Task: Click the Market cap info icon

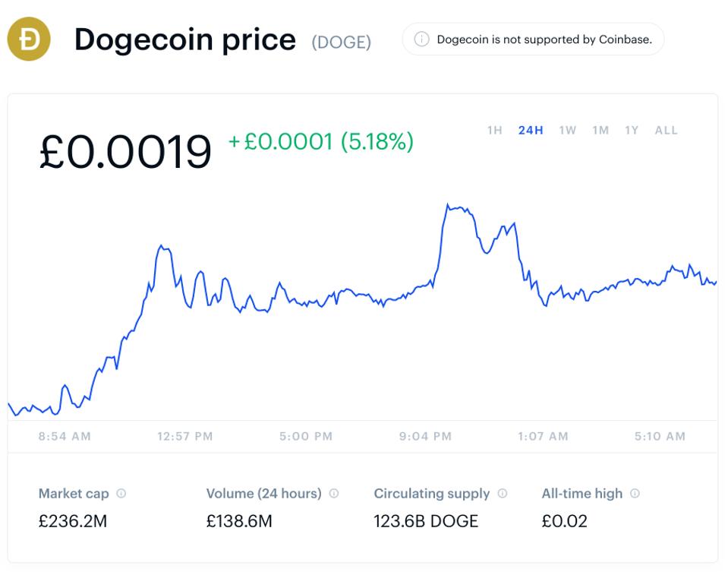Action: [121, 494]
